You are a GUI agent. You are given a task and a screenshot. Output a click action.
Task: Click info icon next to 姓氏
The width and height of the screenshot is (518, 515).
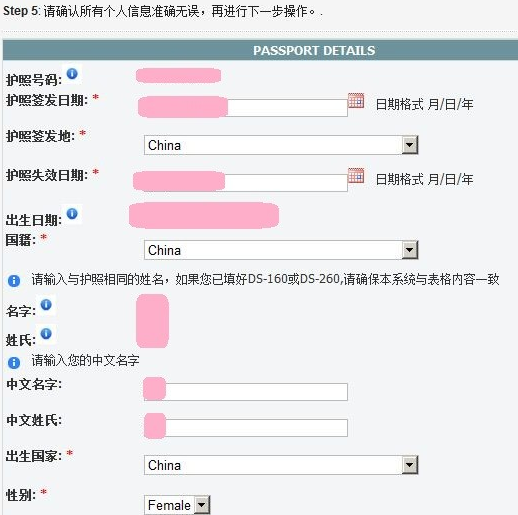(x=46, y=333)
